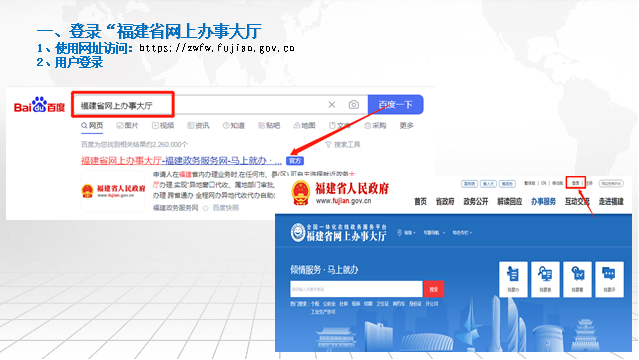Click the 福建省人民政府 result thumbnail

pyautogui.click(x=113, y=191)
